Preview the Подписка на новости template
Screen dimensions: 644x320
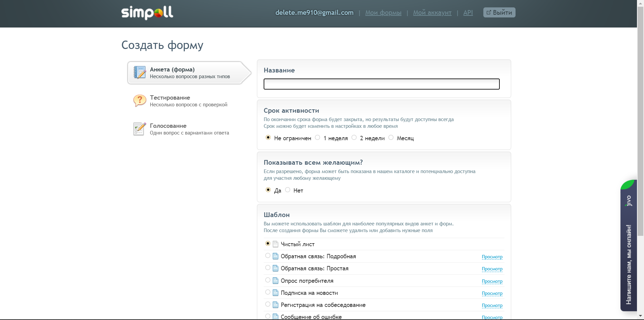coord(492,294)
